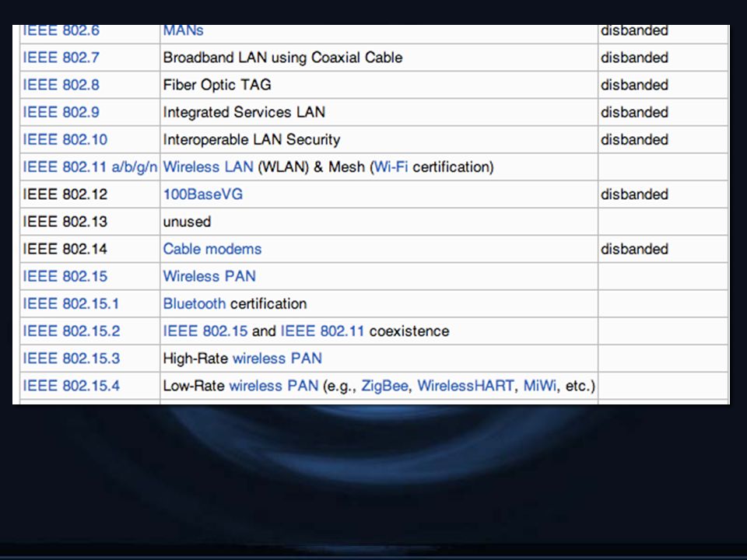Click IEEE 802.11 link in coexistence row

coord(322,331)
